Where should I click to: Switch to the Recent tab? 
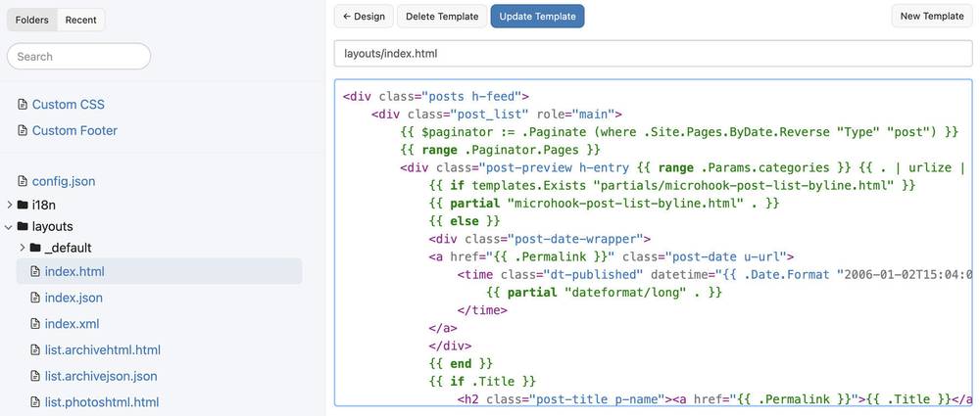coord(80,20)
